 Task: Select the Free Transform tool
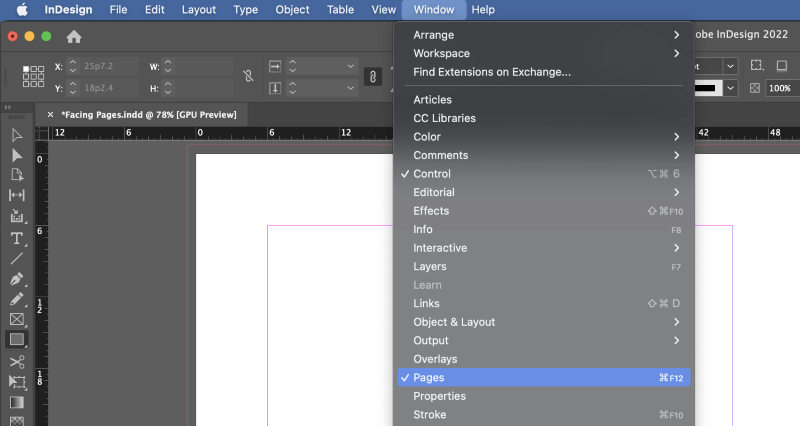coord(16,382)
